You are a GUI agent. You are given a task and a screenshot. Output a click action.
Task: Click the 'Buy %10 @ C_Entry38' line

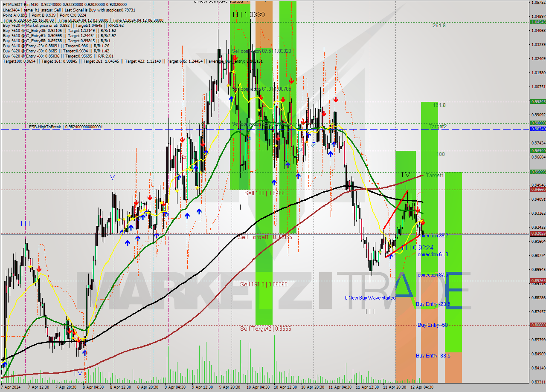tap(59, 30)
